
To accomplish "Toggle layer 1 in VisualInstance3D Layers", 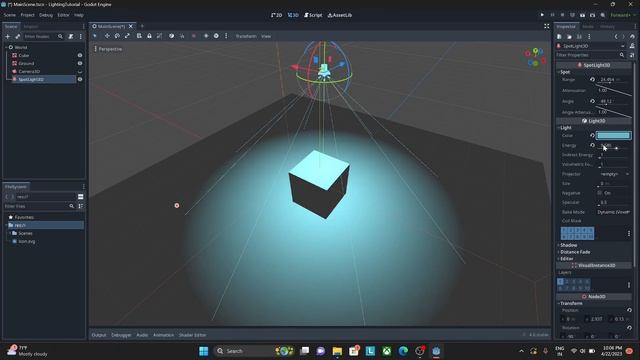I will [560, 282].
